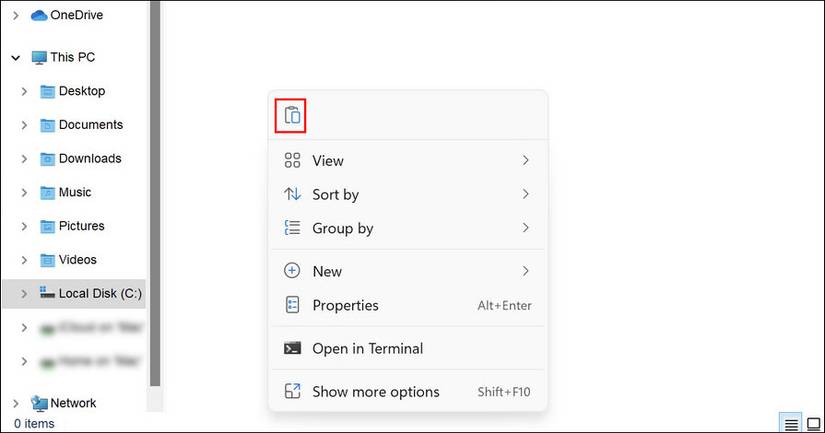Image resolution: width=825 pixels, height=433 pixels.
Task: Switch to large thumbnails view icon
Action: coord(813,424)
